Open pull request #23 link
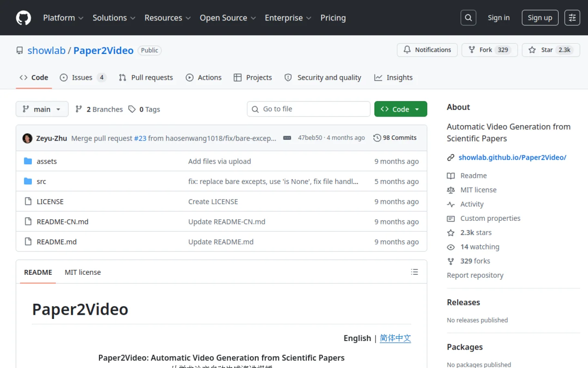The width and height of the screenshot is (588, 368). [140, 138]
